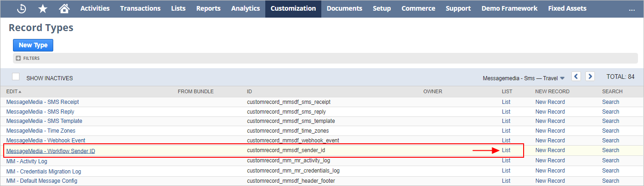The image size is (644, 186).
Task: Open the Activities menu
Action: click(95, 8)
